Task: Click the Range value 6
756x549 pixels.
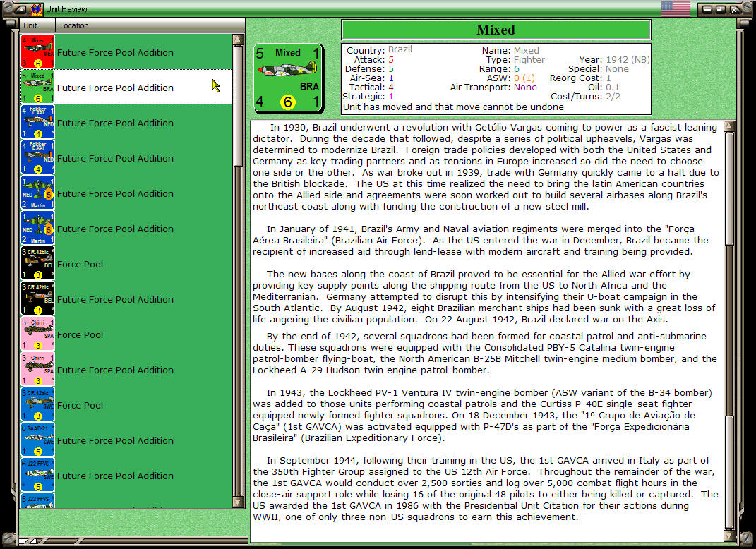Action: click(x=517, y=69)
